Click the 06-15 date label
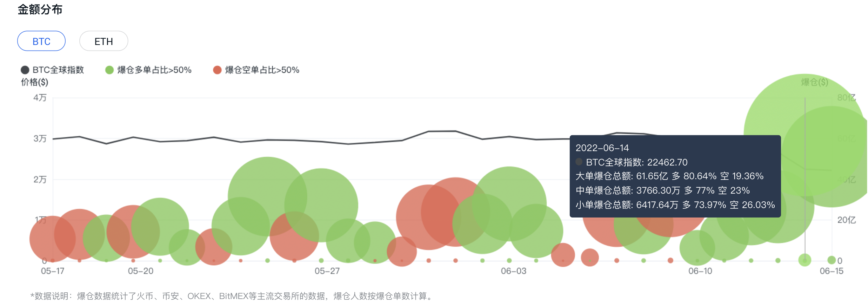The width and height of the screenshot is (868, 305). click(831, 271)
